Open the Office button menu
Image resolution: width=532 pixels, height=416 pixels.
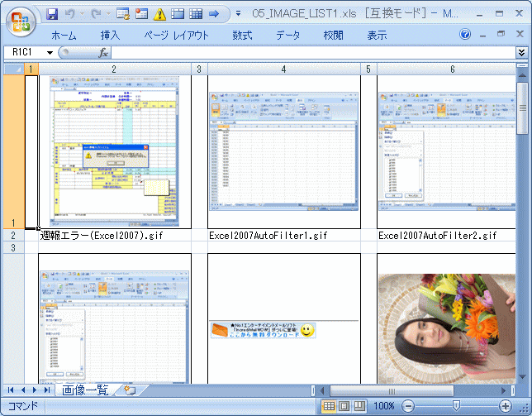21,22
